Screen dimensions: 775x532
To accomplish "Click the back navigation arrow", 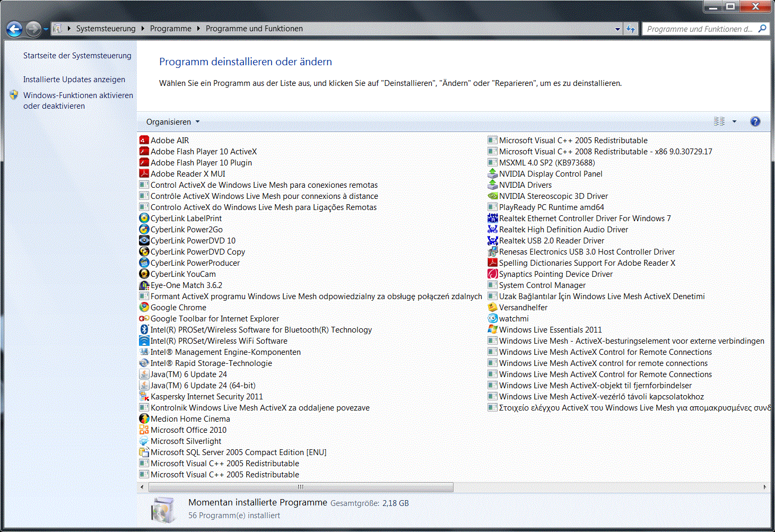I will pyautogui.click(x=14, y=29).
